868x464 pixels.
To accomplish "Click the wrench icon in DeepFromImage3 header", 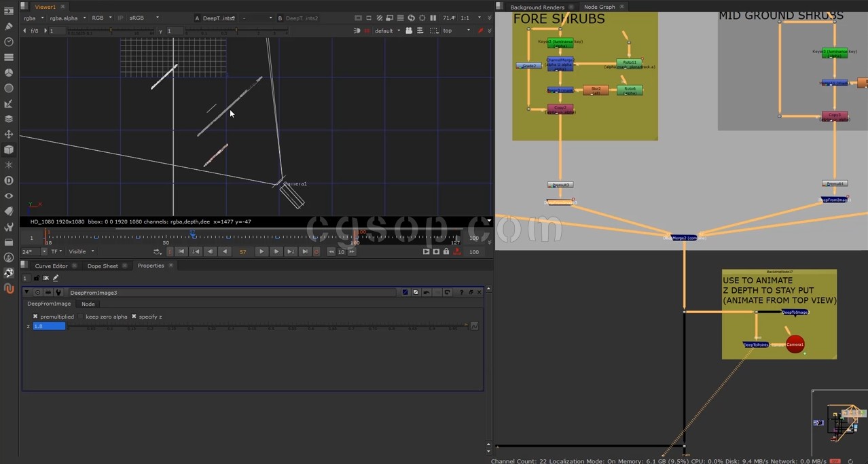I will 58,293.
